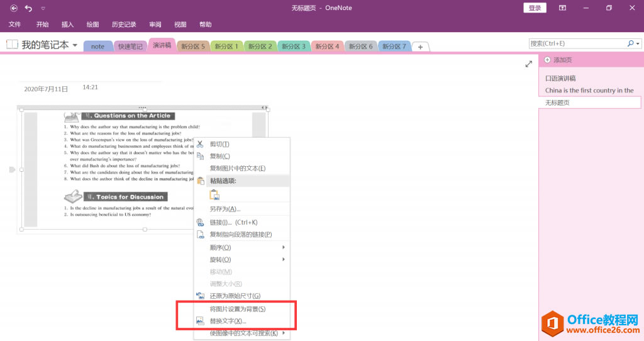The height and width of the screenshot is (341, 644).
Task: Add a new section with plus tab
Action: click(x=420, y=47)
